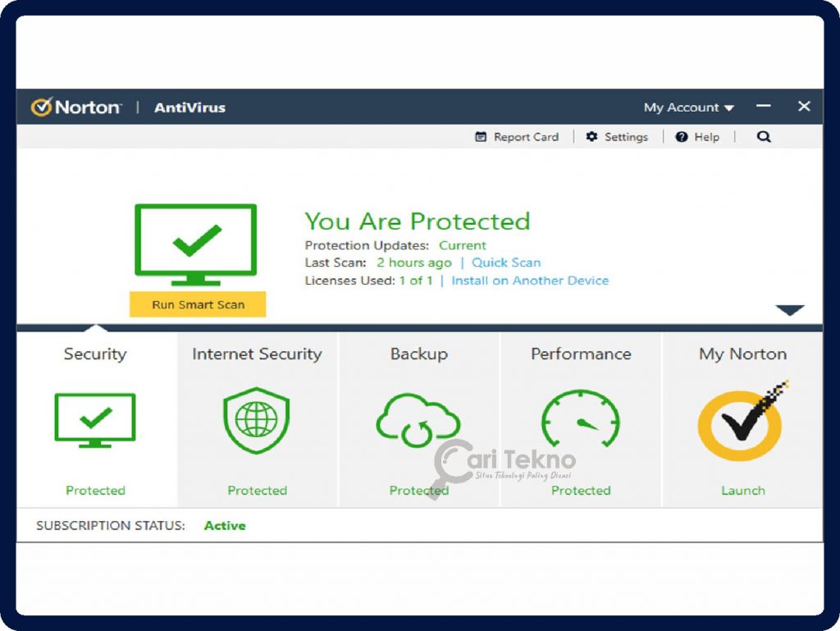Click the Backup cloud icon
The height and width of the screenshot is (631, 840).
418,420
